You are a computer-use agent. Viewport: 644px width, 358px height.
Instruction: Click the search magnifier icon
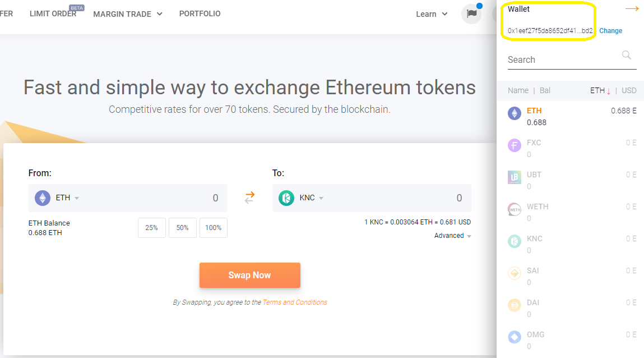(x=626, y=56)
